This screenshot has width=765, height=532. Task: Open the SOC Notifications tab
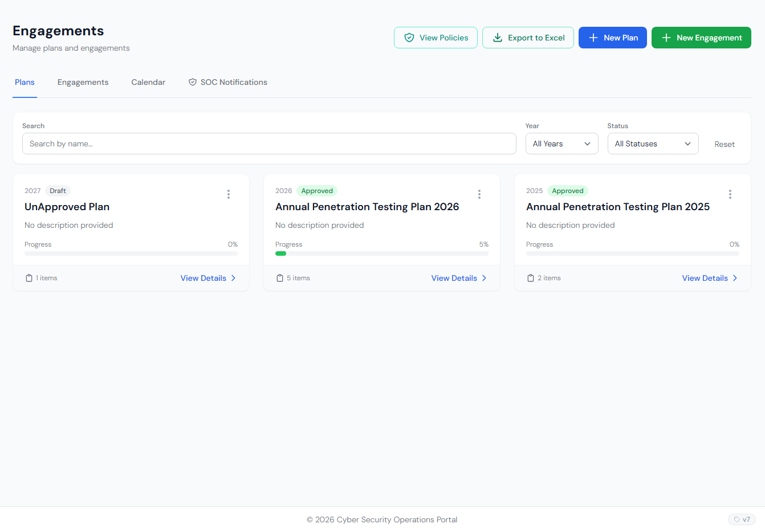pyautogui.click(x=228, y=82)
